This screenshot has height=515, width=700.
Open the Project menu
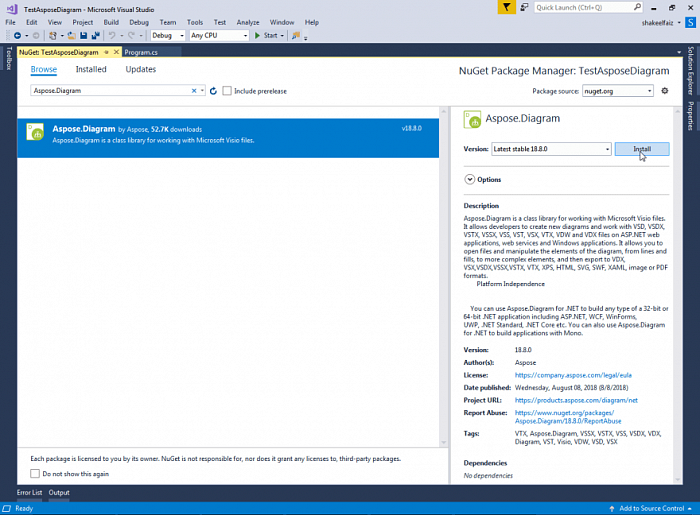83,22
